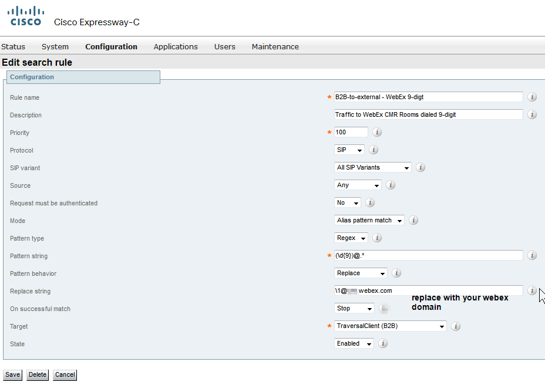Open the State Enabled dropdown
Screen dimensions: 545x392
coord(354,343)
